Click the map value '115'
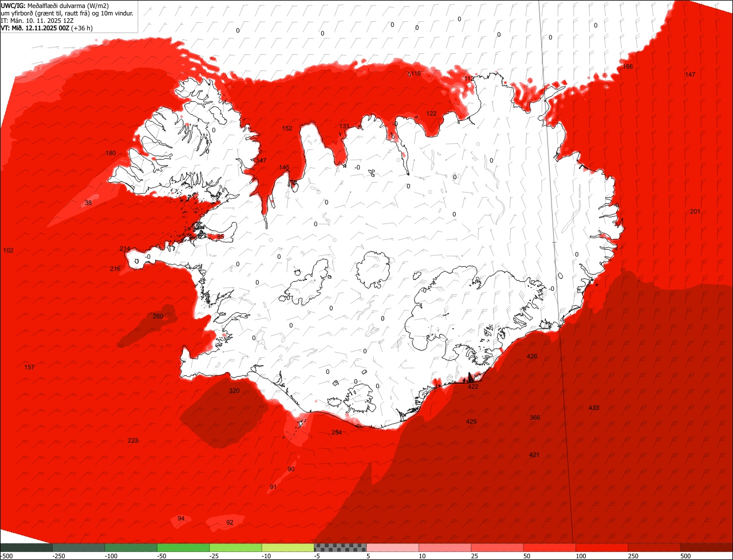This screenshot has width=733, height=560. click(416, 73)
